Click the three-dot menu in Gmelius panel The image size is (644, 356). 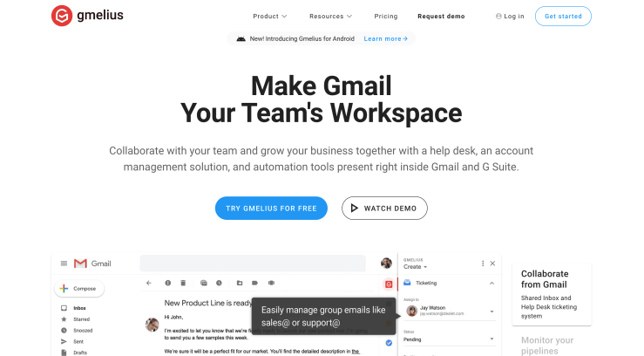pyautogui.click(x=483, y=264)
